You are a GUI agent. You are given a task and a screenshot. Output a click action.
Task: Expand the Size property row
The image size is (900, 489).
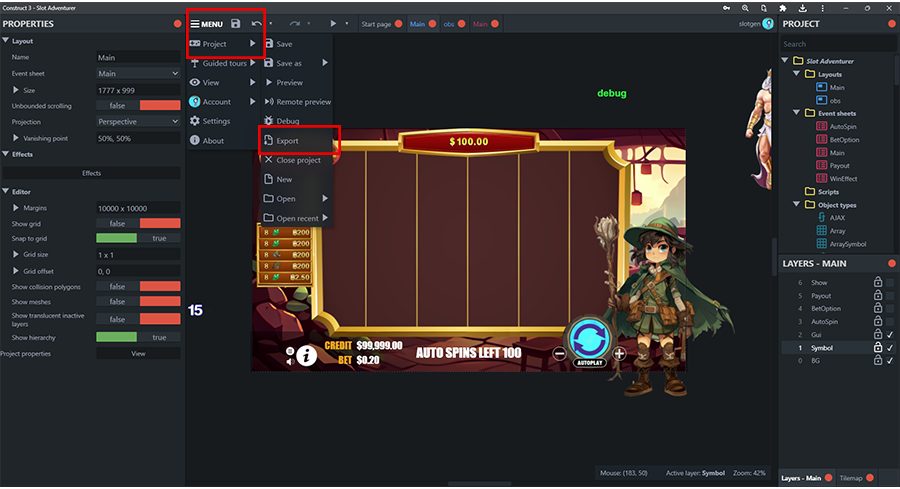click(16, 90)
